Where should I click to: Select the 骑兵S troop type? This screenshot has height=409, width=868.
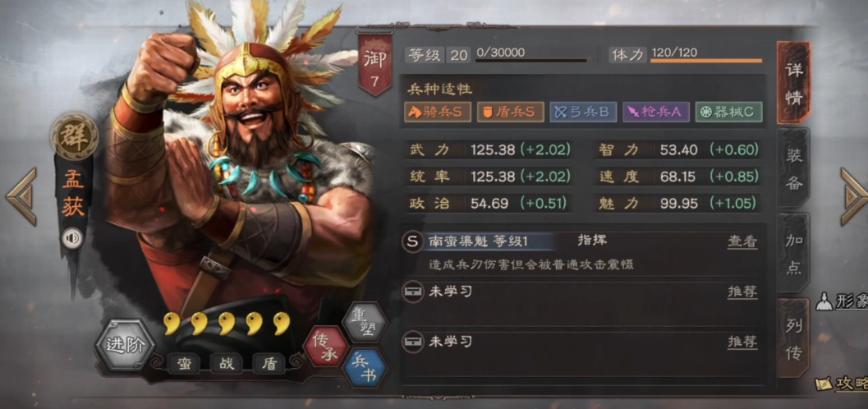tap(438, 112)
